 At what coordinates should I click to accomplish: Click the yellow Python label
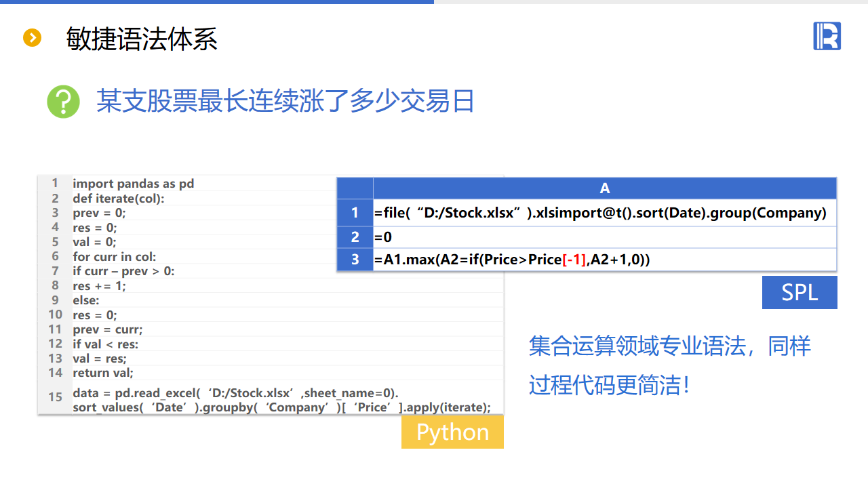pyautogui.click(x=452, y=432)
